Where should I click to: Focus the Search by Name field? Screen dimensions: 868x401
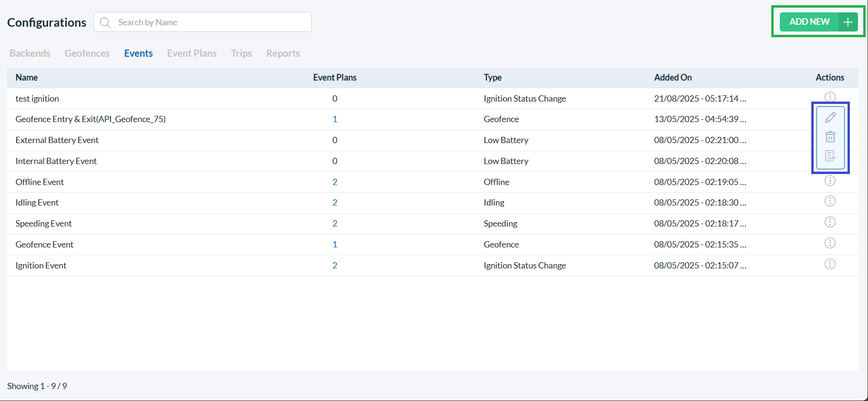tap(210, 22)
